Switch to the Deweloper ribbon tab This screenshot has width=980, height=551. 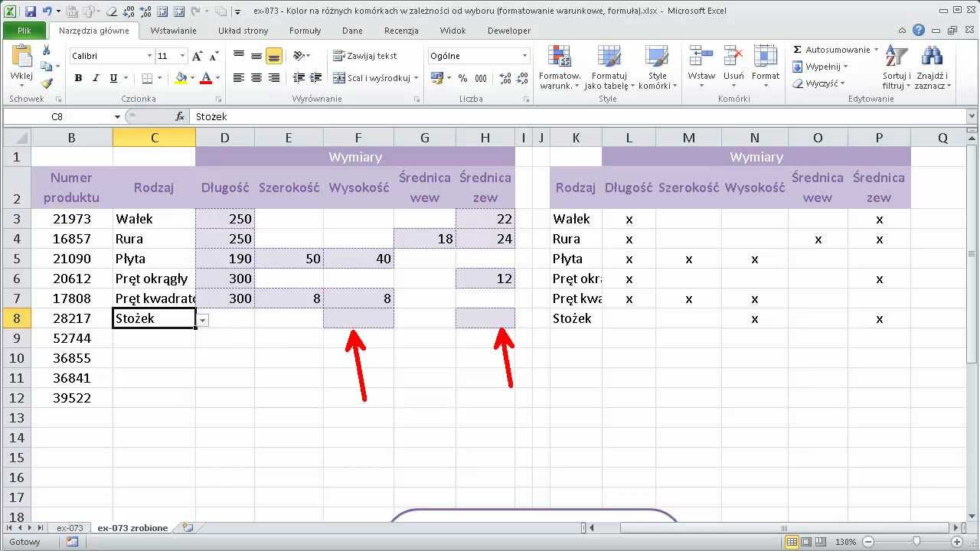509,31
